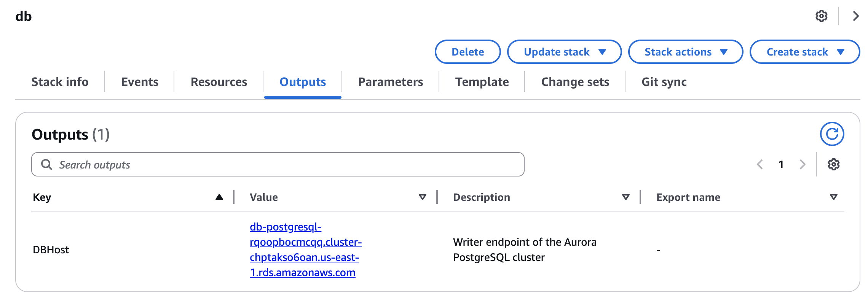Click the search magnifier icon
Image resolution: width=868 pixels, height=302 pixels.
[x=46, y=164]
